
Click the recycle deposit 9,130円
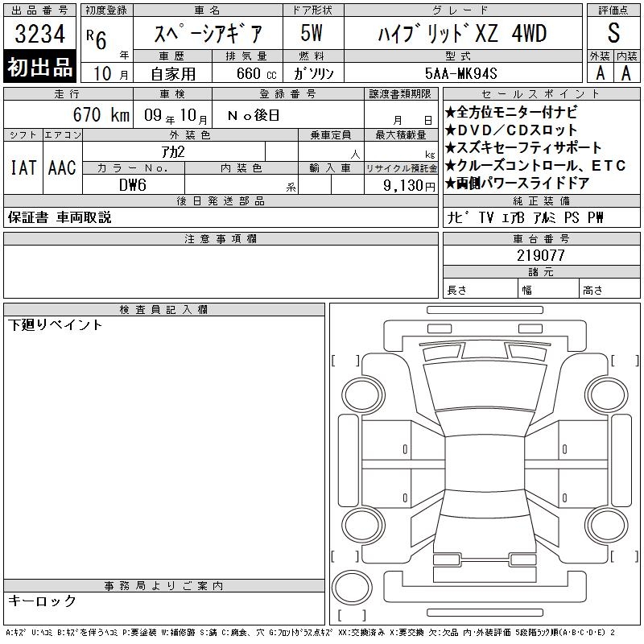pos(409,185)
